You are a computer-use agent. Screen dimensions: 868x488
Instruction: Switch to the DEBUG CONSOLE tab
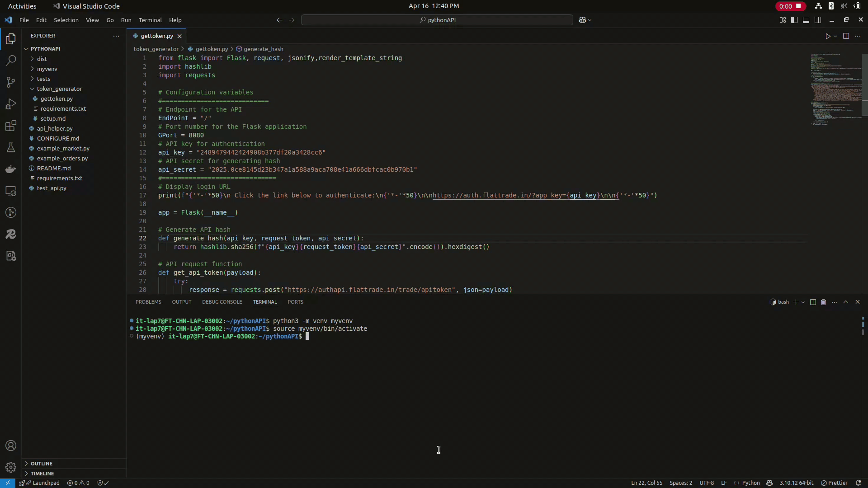(x=222, y=302)
